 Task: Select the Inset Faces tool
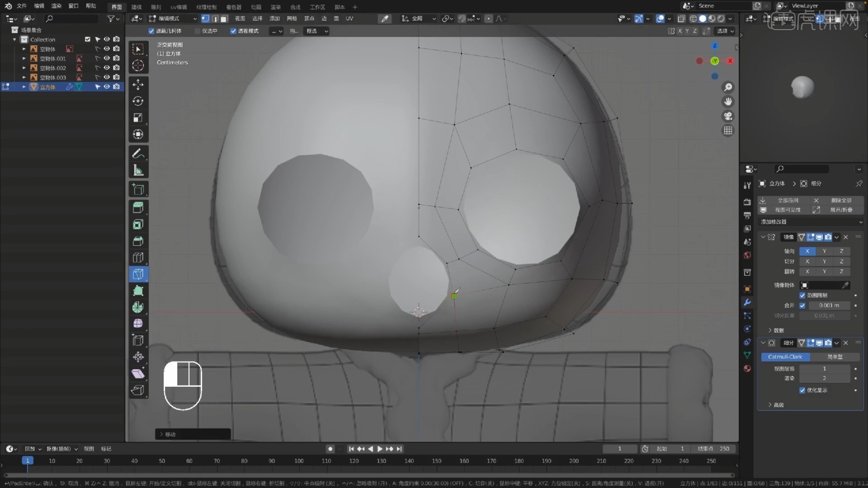tap(138, 225)
